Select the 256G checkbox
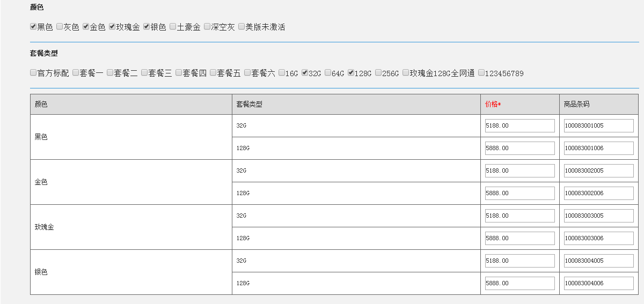The height and width of the screenshot is (304, 644). [378, 72]
